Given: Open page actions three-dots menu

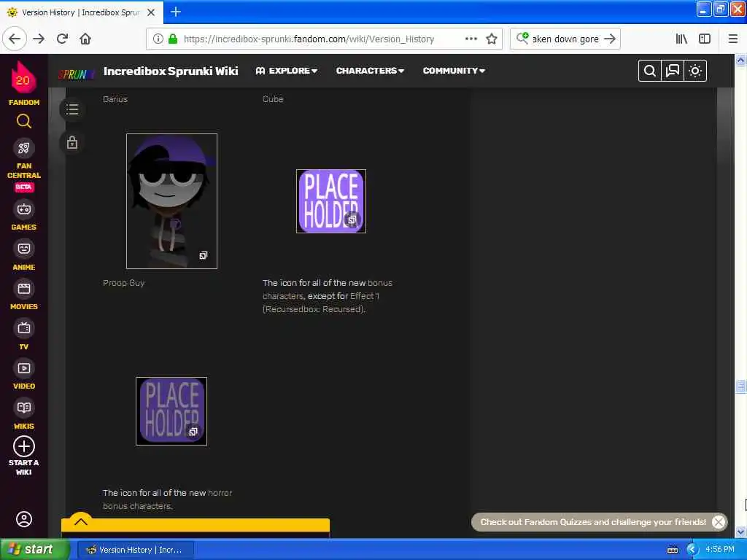Looking at the screenshot, I should (471, 39).
